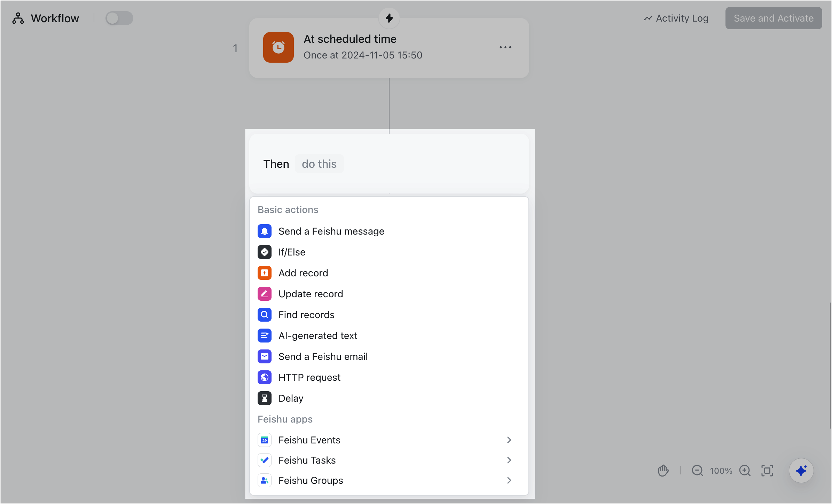Select the AI-generated text action
The width and height of the screenshot is (832, 504).
pyautogui.click(x=317, y=335)
